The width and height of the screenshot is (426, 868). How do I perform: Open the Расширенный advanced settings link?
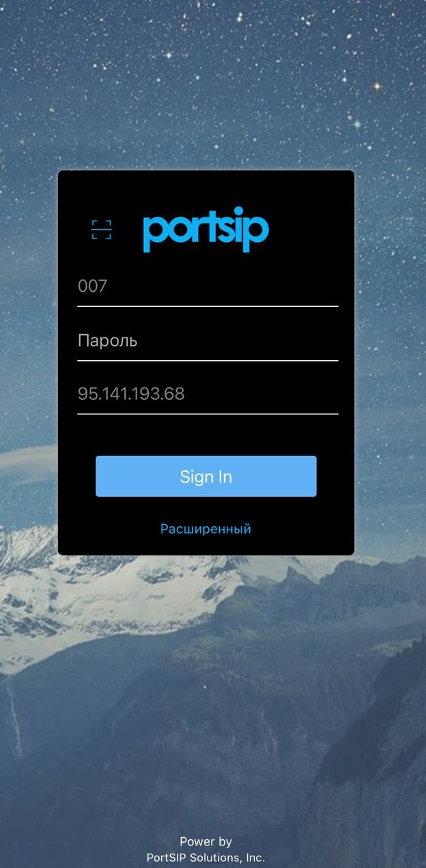click(205, 529)
